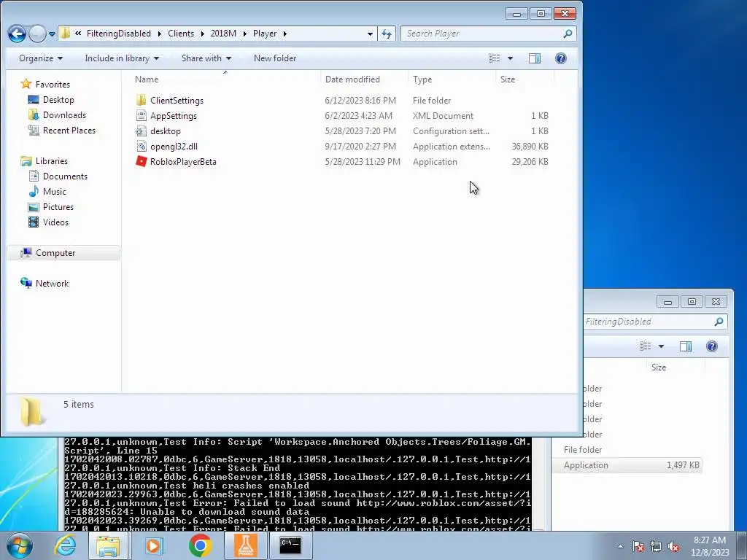Screen dimensions: 747x560
Task: Select the desktop configuration file icon
Action: pyautogui.click(x=141, y=131)
